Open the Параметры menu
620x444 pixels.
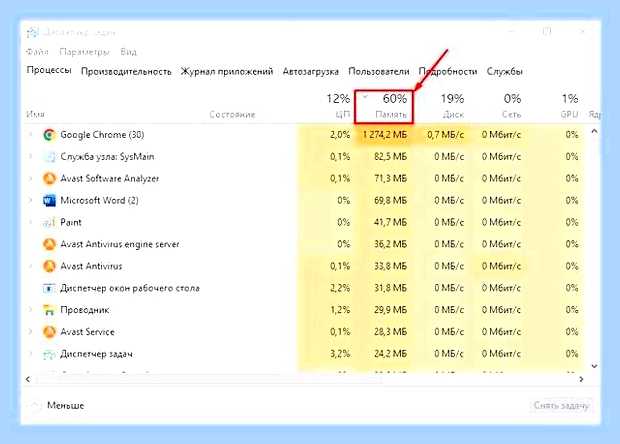(84, 52)
